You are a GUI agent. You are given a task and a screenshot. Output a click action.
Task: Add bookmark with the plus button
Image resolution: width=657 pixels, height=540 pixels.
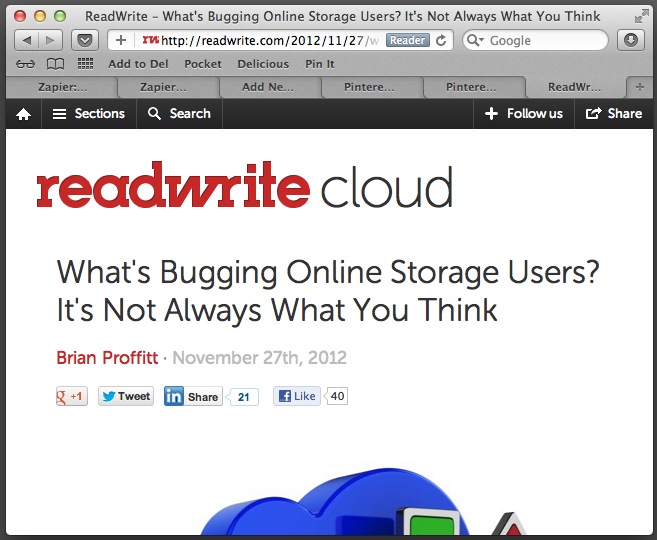pos(121,40)
